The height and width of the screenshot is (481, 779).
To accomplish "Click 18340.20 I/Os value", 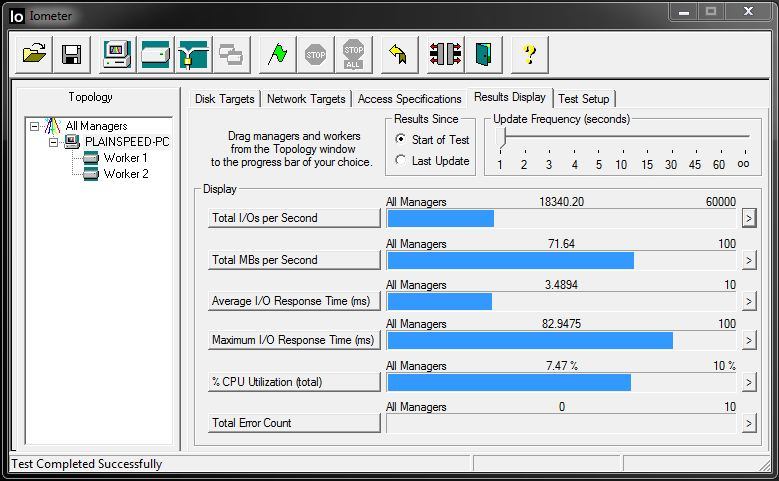I will pyautogui.click(x=561, y=202).
